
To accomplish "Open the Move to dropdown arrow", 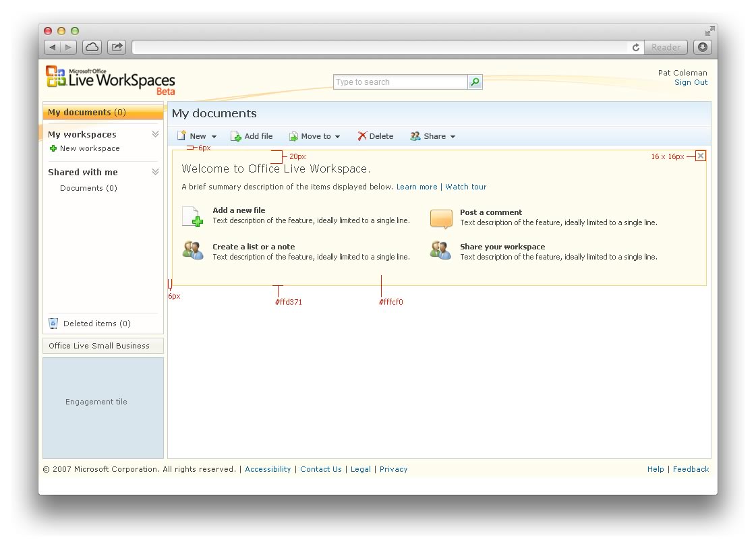I will click(337, 136).
